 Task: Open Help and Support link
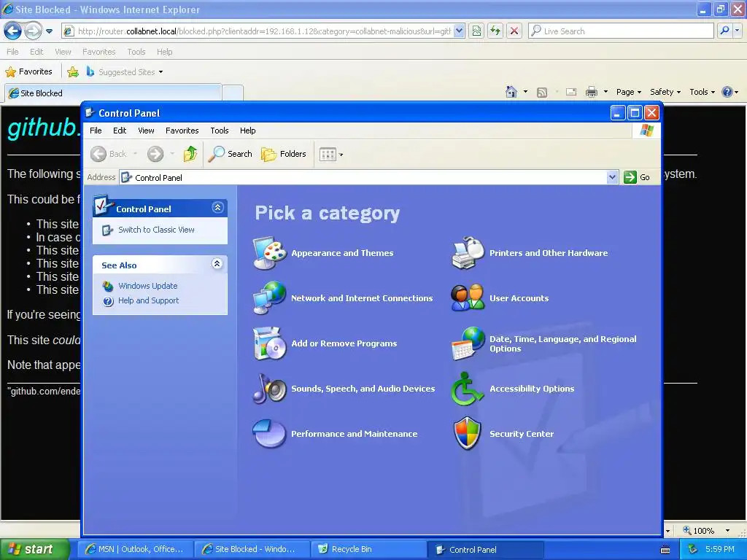point(148,300)
